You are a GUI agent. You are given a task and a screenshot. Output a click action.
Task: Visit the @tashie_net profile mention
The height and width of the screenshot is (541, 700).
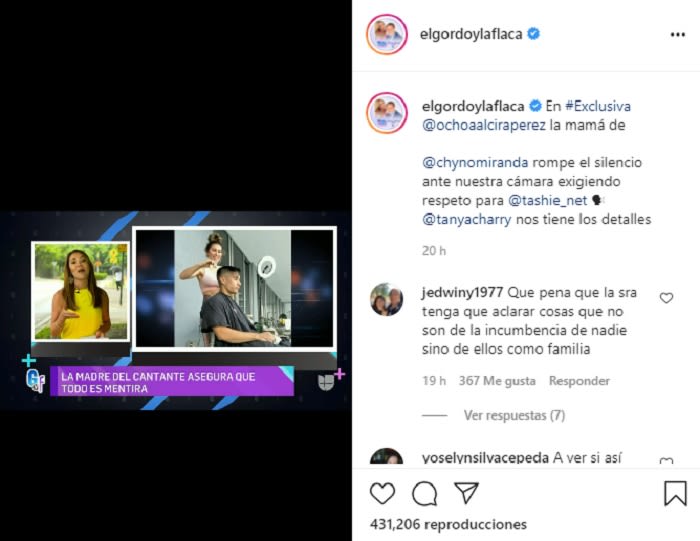point(547,200)
